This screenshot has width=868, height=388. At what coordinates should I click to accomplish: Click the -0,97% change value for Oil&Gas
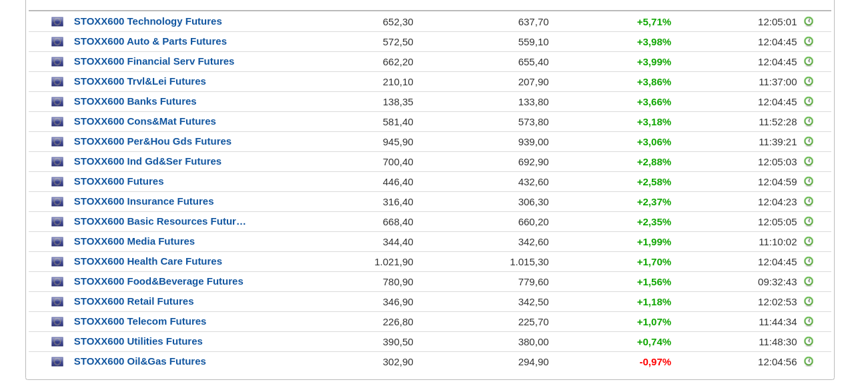[x=655, y=362]
